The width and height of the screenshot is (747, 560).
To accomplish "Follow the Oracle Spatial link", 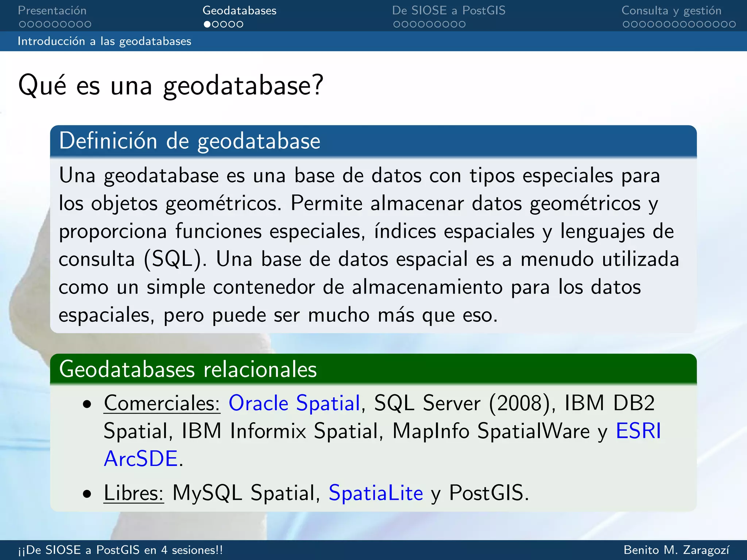I will click(294, 403).
